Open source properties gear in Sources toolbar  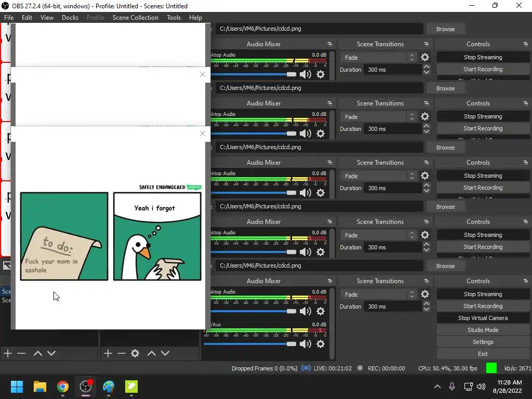point(135,353)
